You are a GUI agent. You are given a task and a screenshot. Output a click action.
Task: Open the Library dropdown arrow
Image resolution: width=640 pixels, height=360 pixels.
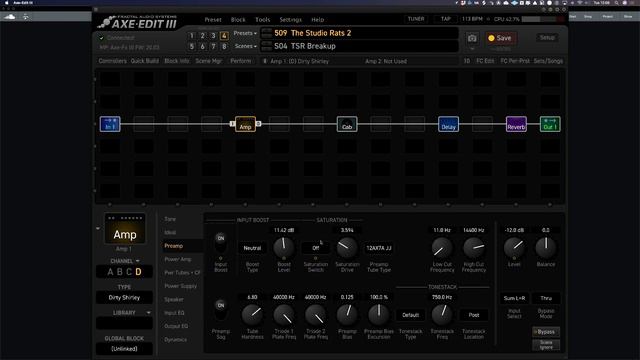coord(148,313)
